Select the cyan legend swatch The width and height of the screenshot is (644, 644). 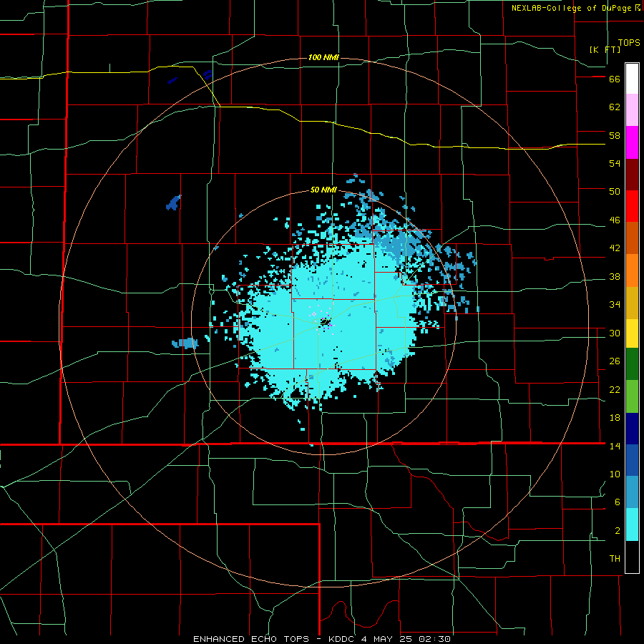(x=632, y=525)
